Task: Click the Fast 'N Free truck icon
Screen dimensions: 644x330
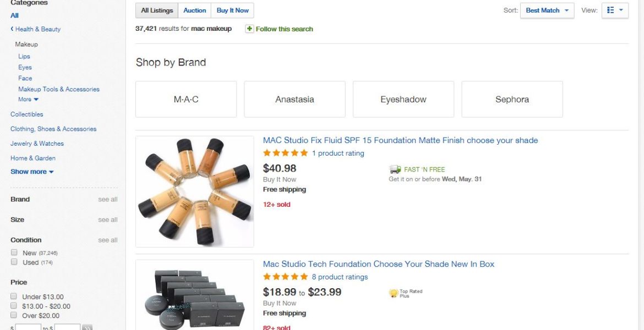Action: [x=395, y=169]
